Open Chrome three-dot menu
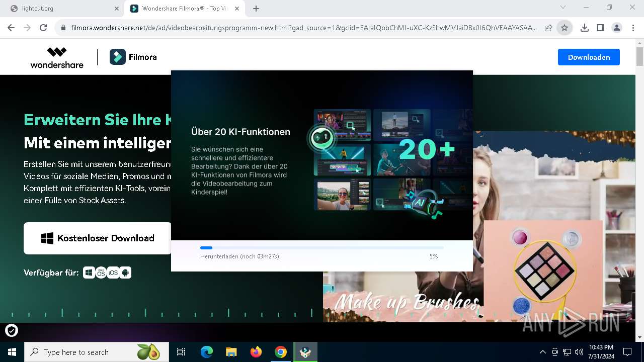Screen dimensions: 644x362 [x=633, y=28]
